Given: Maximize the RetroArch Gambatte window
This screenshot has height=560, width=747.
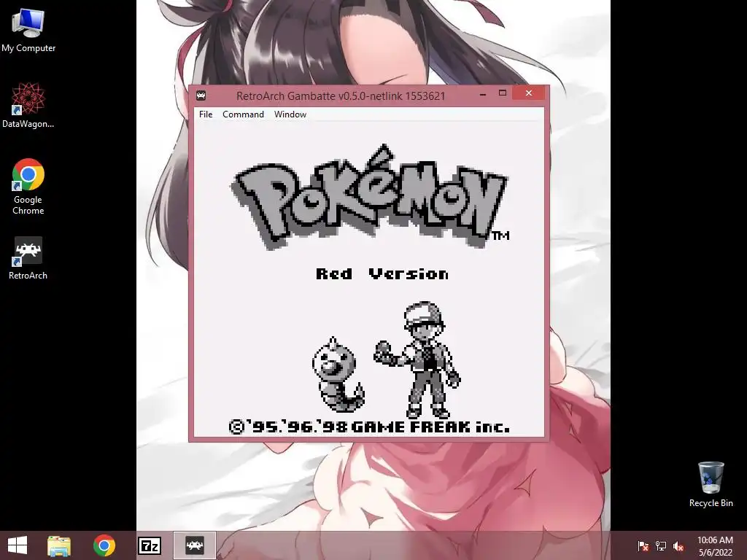Looking at the screenshot, I should (x=502, y=93).
